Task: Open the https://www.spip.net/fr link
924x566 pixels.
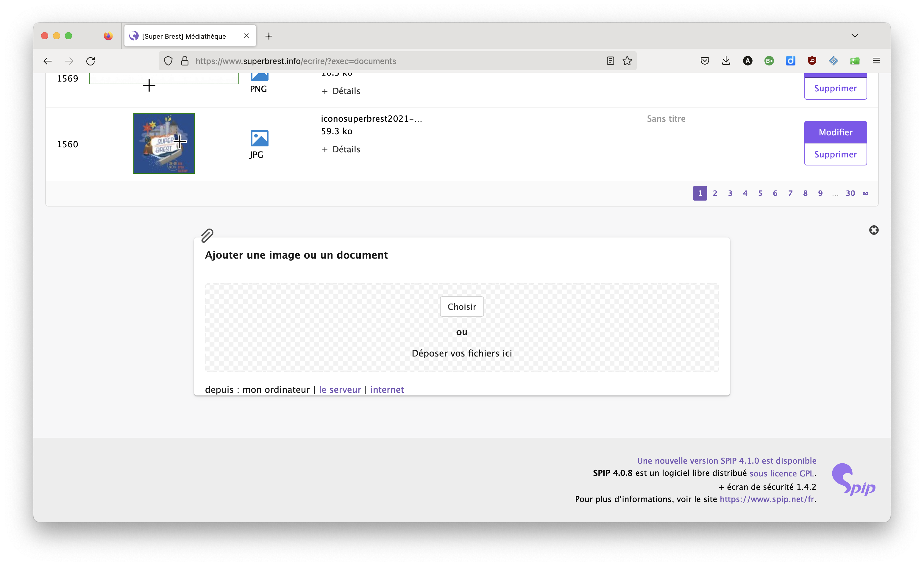Action: tap(767, 499)
